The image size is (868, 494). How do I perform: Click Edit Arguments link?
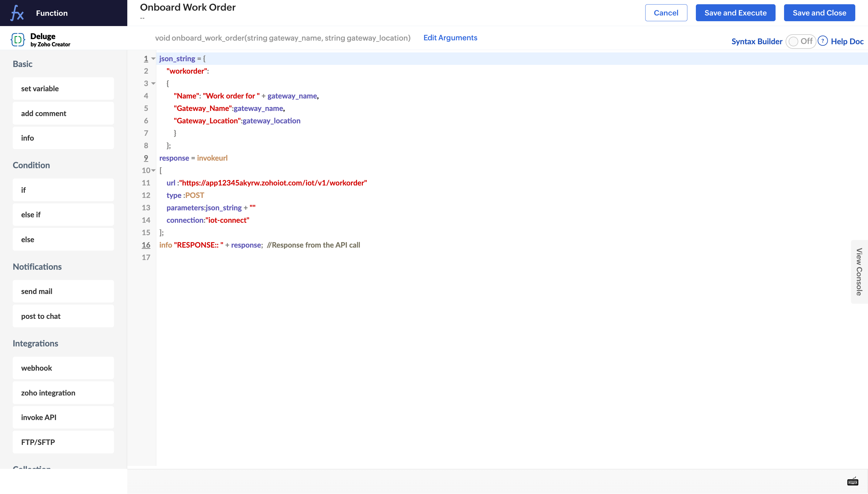click(x=450, y=38)
